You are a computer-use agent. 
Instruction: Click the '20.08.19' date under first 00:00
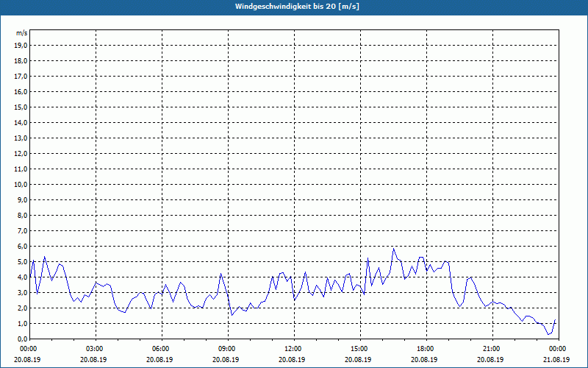pyautogui.click(x=27, y=359)
